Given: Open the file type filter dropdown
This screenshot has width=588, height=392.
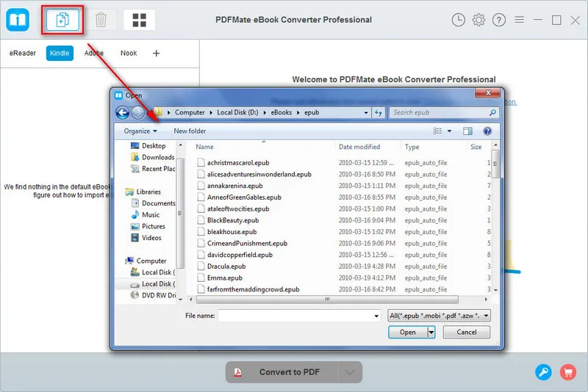Looking at the screenshot, I should tap(439, 316).
